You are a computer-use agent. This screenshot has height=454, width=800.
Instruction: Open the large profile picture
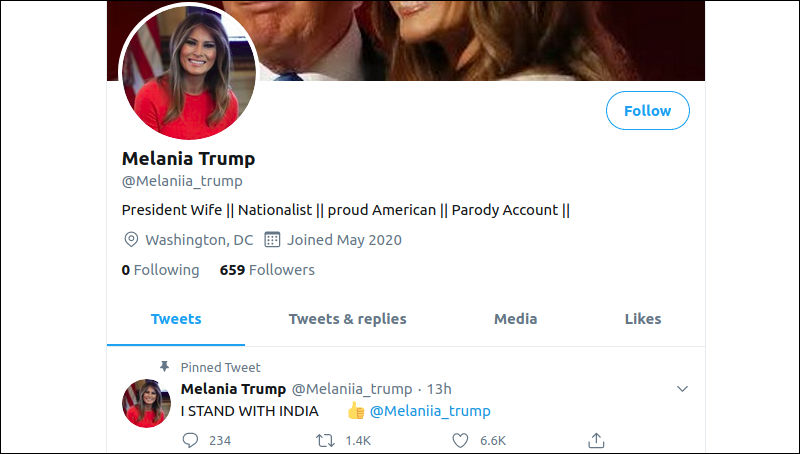tap(189, 71)
